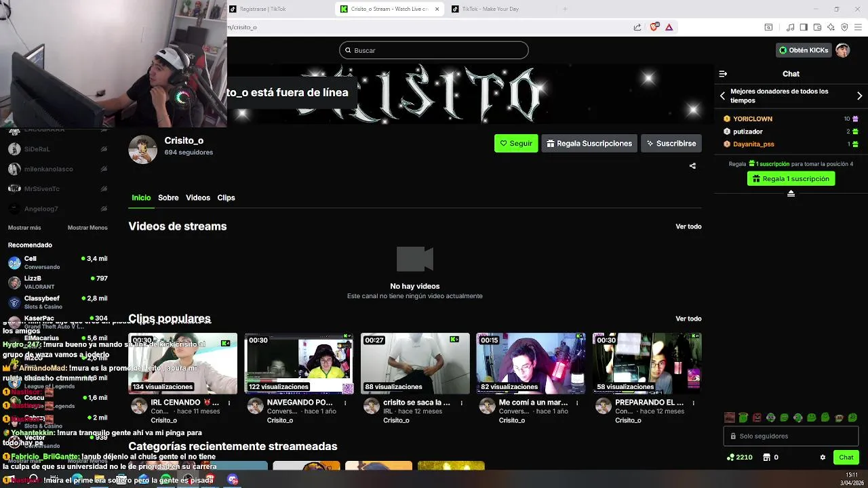
Task: Click the share channel icon below Suscribirse
Action: click(692, 165)
